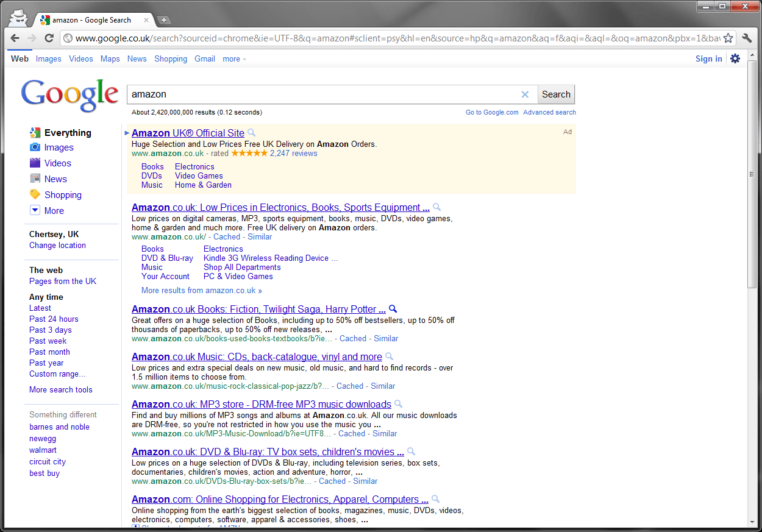The height and width of the screenshot is (532, 762).
Task: Filter results to Past 24 hours
Action: click(54, 319)
